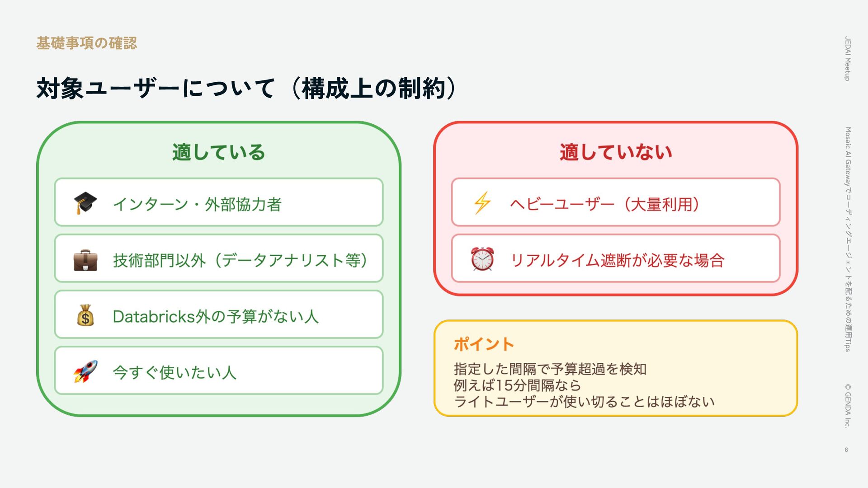
Task: Select the Databricks外の予算がない人 card
Action: click(x=219, y=314)
